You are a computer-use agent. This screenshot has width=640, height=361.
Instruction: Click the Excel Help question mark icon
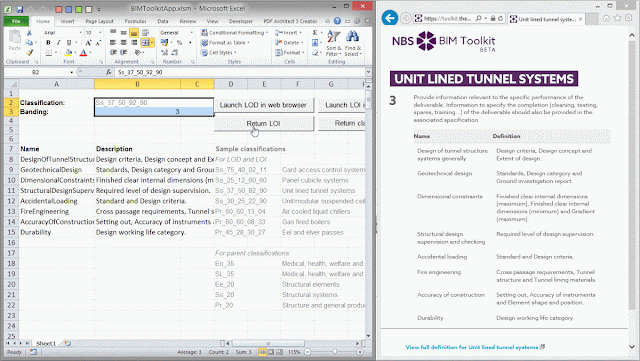(x=337, y=21)
